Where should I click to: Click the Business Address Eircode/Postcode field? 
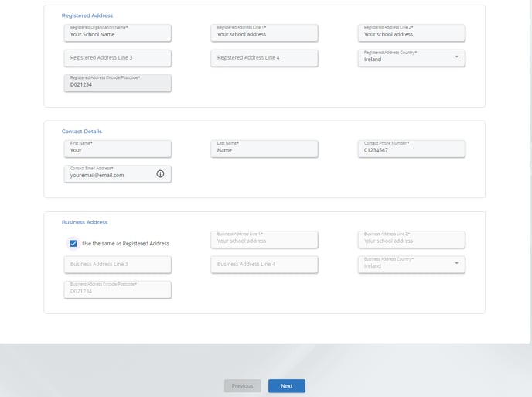(118, 289)
